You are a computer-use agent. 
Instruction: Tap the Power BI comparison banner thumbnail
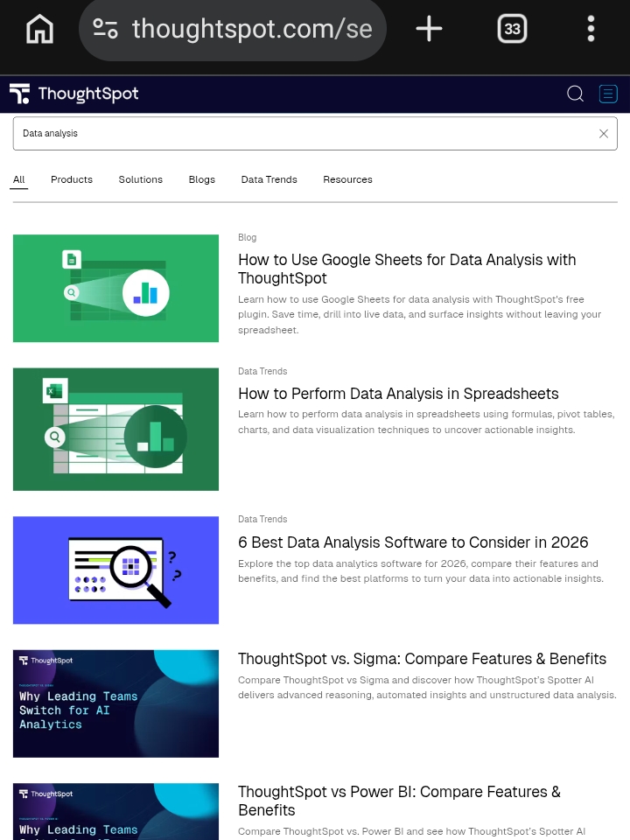tap(115, 812)
